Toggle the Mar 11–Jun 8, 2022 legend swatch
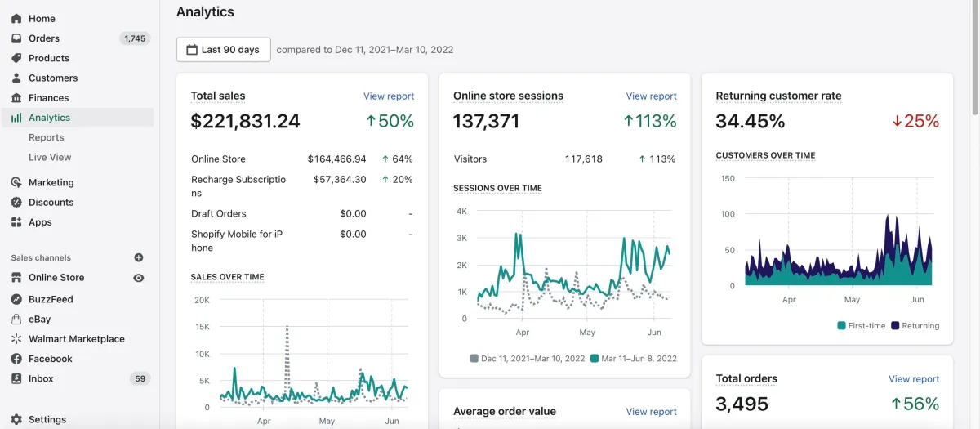This screenshot has height=429, width=980. pos(595,358)
